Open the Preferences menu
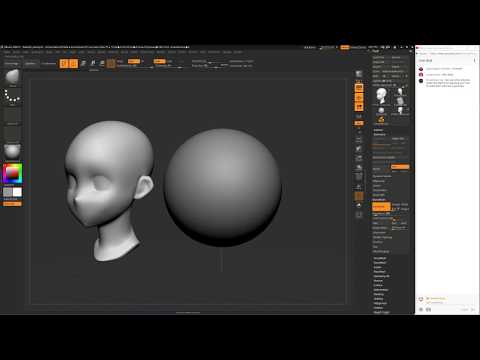Screen dimensions: 480x360 pyautogui.click(x=147, y=52)
